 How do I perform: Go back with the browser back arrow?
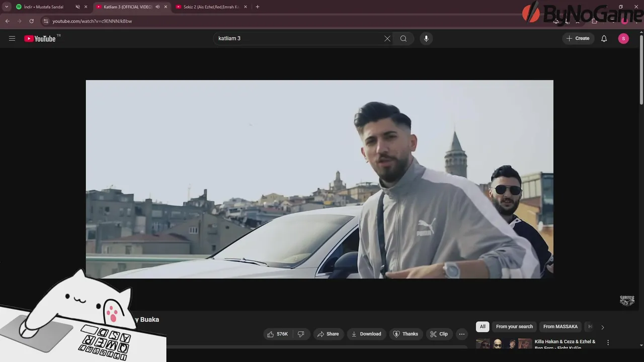pos(8,21)
